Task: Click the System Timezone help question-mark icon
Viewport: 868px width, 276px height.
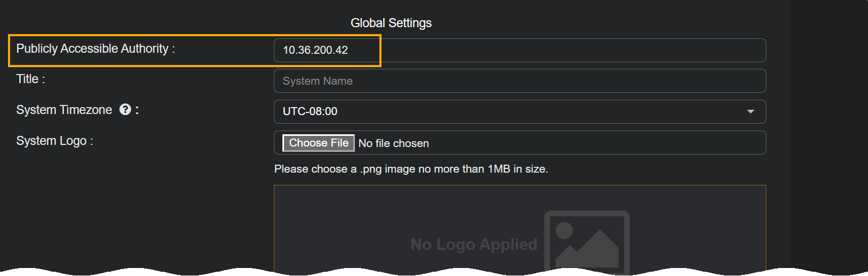Action: pyautogui.click(x=125, y=110)
